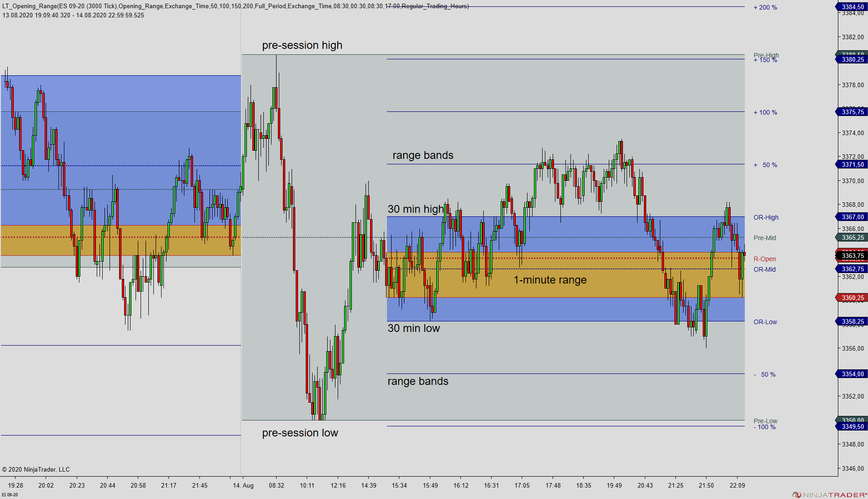This screenshot has height=499, width=868.
Task: Click the 3363,75 current price marker
Action: pyautogui.click(x=852, y=256)
